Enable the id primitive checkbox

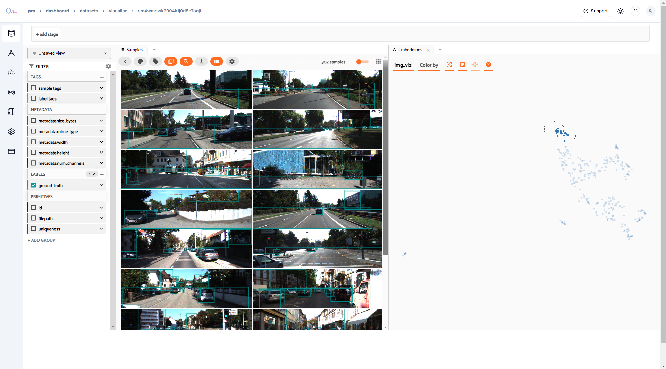(34, 208)
